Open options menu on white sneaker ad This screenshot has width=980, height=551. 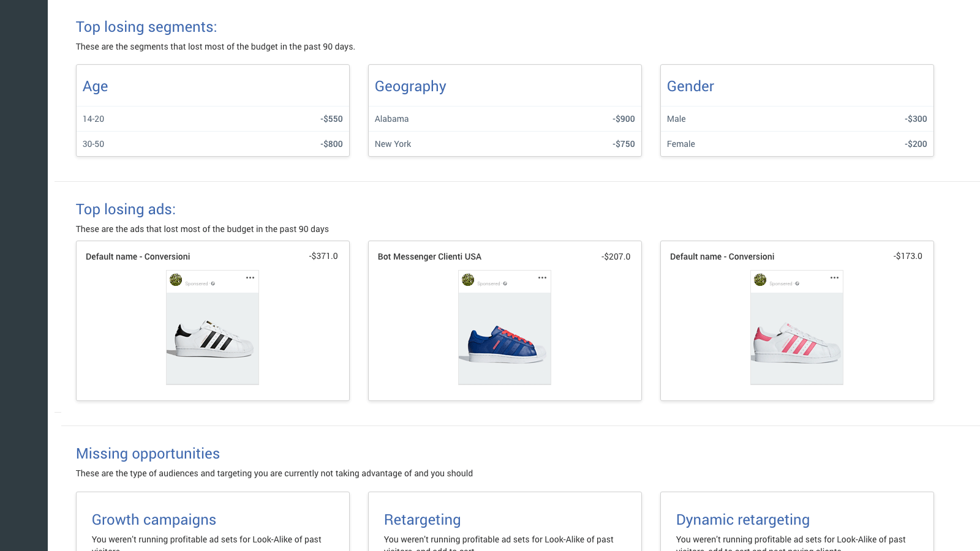coord(250,278)
